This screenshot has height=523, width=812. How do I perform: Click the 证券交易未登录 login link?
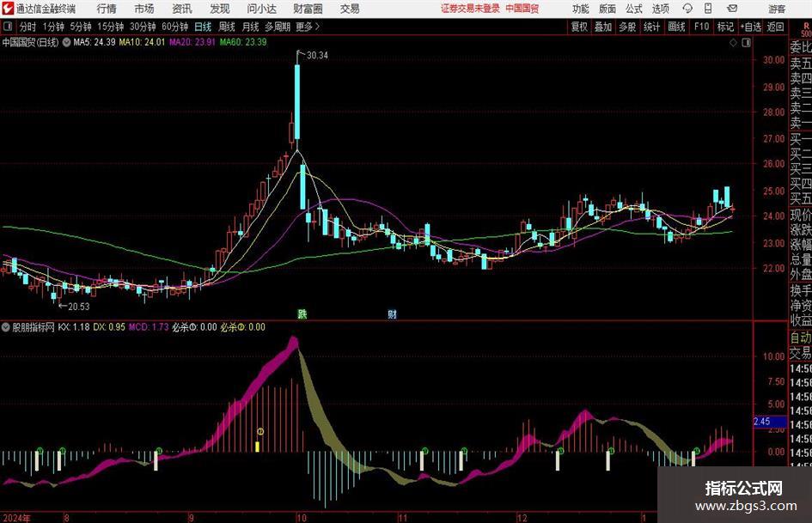click(x=470, y=9)
